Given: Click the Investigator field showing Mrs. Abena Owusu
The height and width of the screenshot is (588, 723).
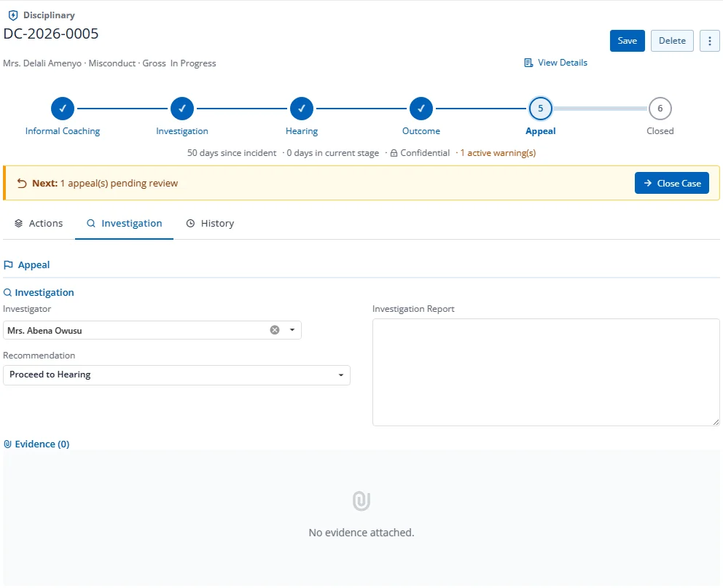Looking at the screenshot, I should coord(152,330).
